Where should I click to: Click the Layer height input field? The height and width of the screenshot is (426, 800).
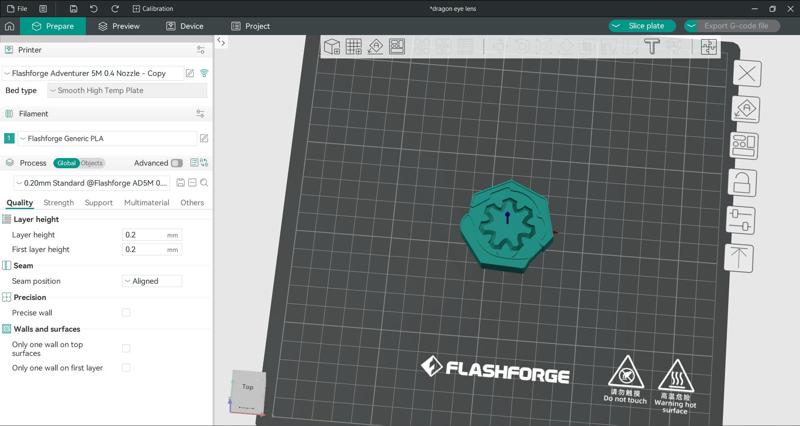pyautogui.click(x=152, y=235)
